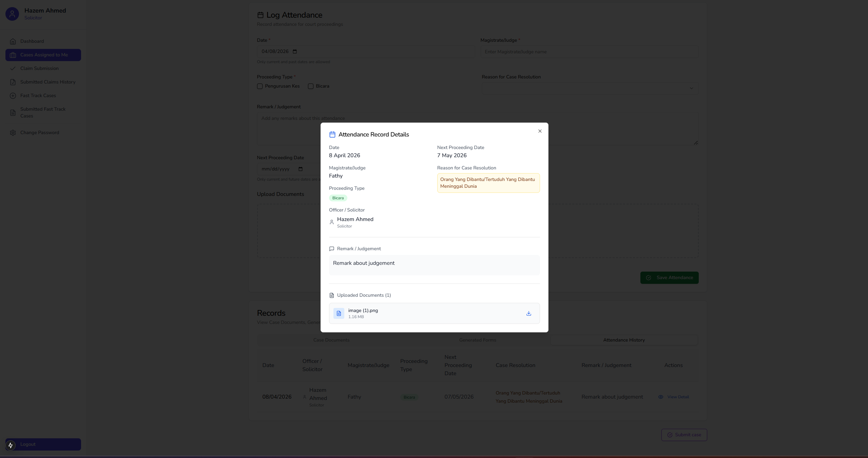The width and height of the screenshot is (868, 458).
Task: Click the user avatar icon
Action: pos(12,14)
